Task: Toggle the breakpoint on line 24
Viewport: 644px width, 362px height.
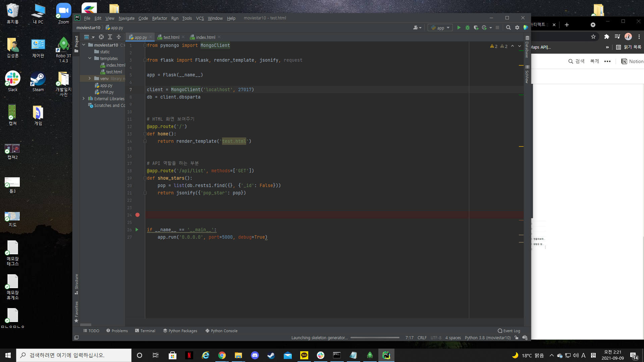Action: (138, 215)
